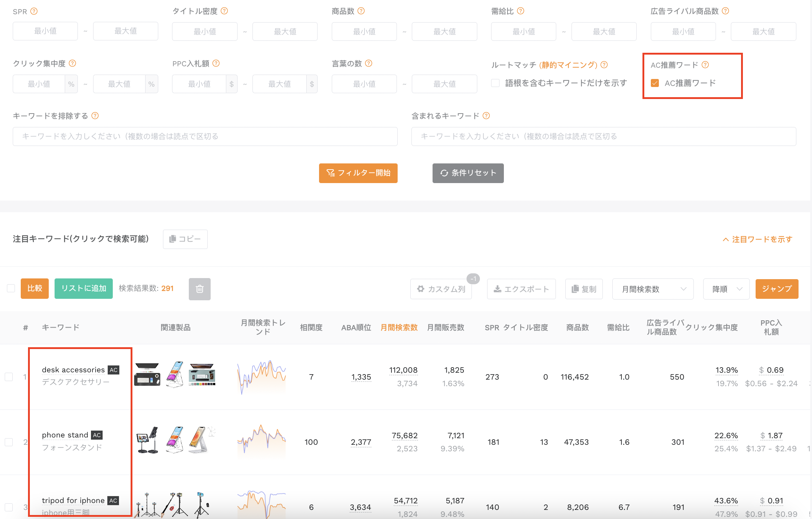Select the checkbox for row 3 tripod for iphone
Image resolution: width=812 pixels, height=519 pixels.
click(x=9, y=507)
